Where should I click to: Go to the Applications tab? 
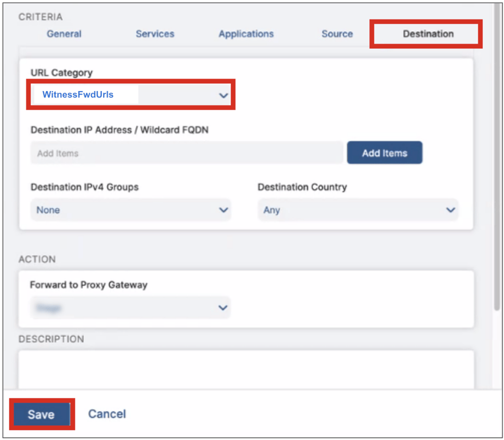click(246, 34)
